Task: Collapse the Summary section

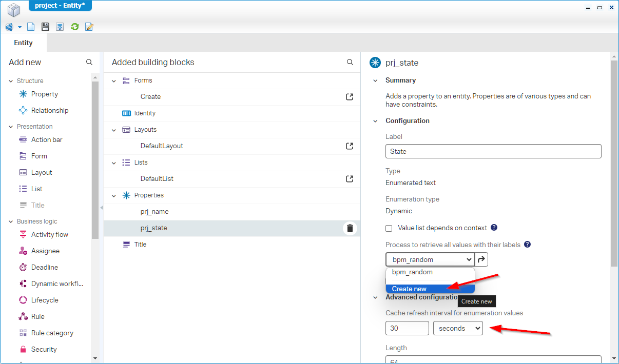Action: 375,80
